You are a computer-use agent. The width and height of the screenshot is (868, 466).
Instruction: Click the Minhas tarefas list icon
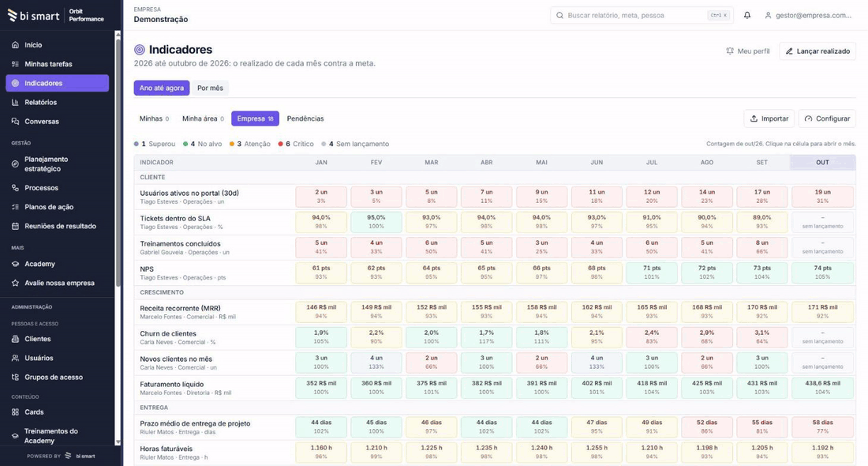pos(16,64)
